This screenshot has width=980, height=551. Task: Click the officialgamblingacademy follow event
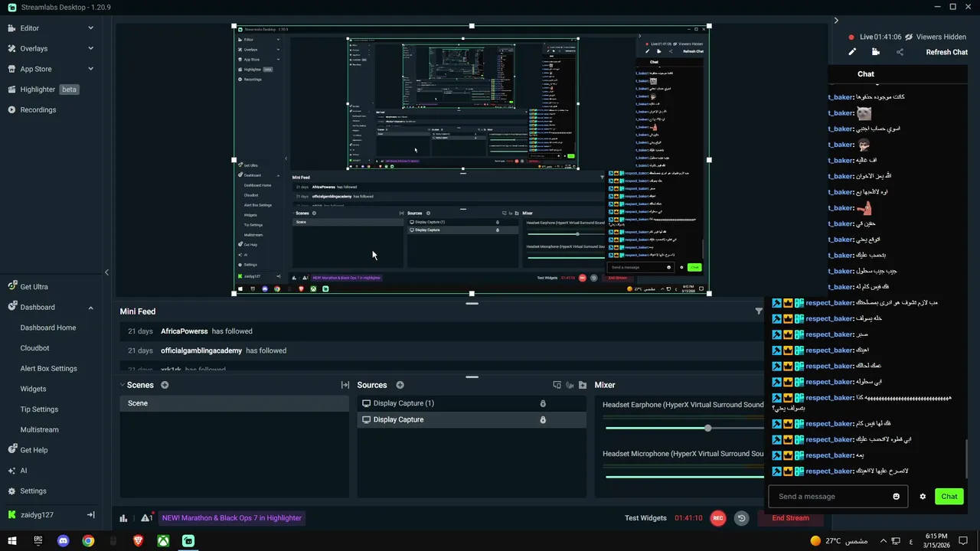(441, 350)
